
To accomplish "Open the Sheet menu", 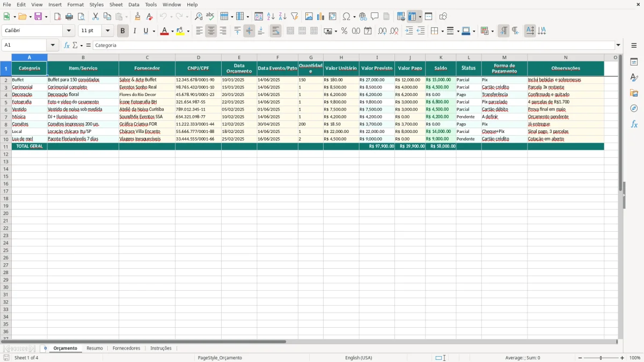I will click(x=116, y=4).
